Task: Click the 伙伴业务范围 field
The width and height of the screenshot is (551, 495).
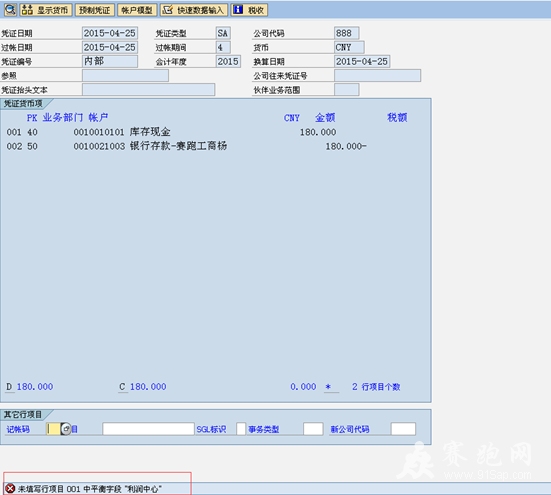Action: (x=346, y=90)
